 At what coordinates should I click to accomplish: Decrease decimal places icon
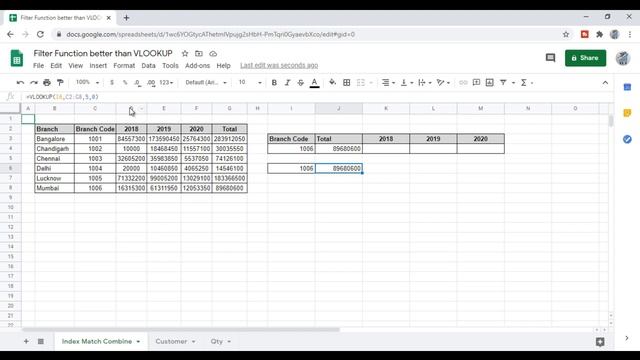click(x=138, y=83)
